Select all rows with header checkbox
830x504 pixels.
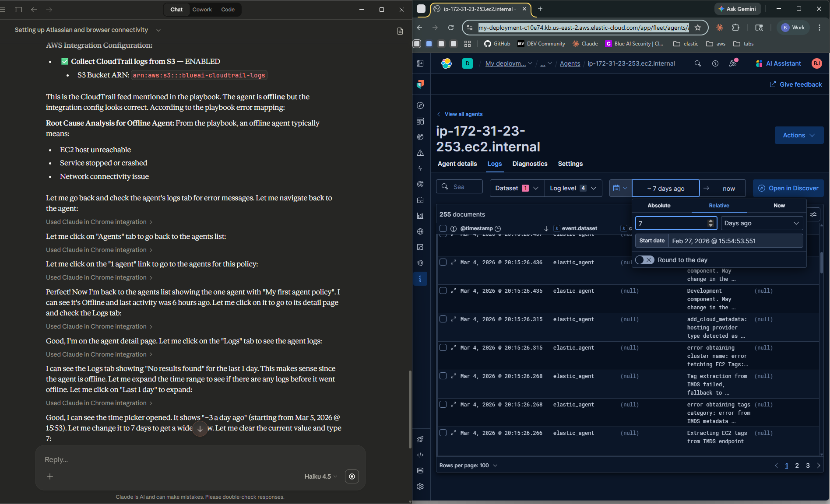pos(443,228)
